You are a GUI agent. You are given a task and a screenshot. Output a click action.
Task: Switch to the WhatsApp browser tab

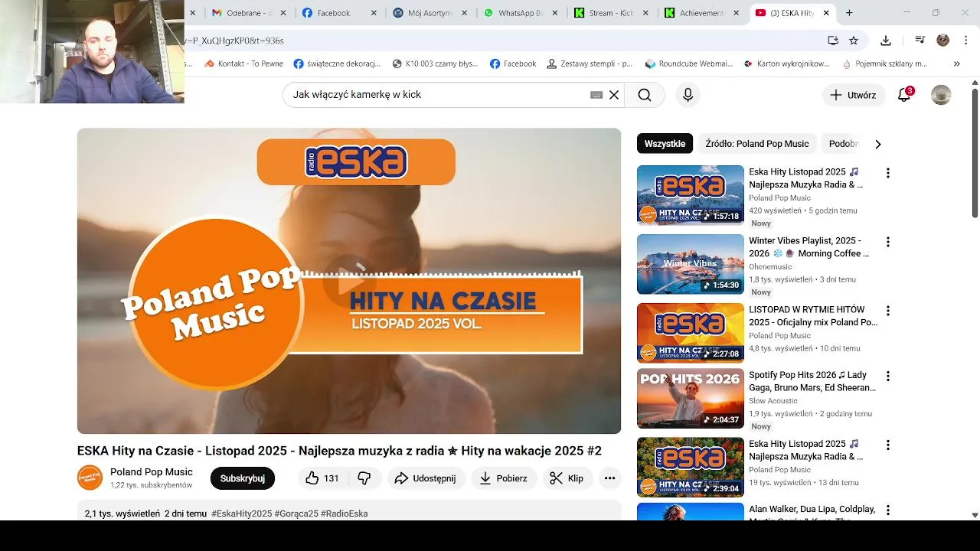(x=520, y=13)
